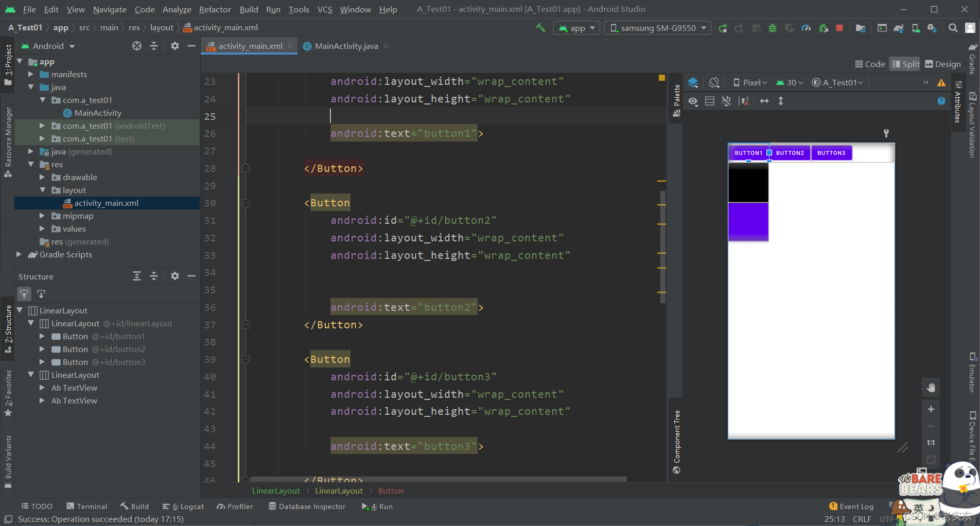
Task: Click the pan hand tool in preview
Action: pos(931,388)
